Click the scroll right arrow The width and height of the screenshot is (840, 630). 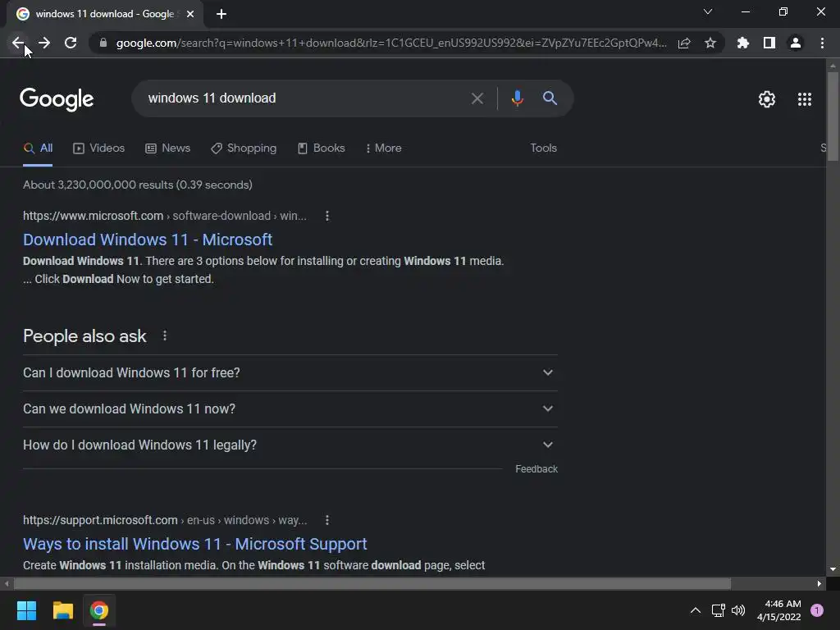[x=819, y=583]
